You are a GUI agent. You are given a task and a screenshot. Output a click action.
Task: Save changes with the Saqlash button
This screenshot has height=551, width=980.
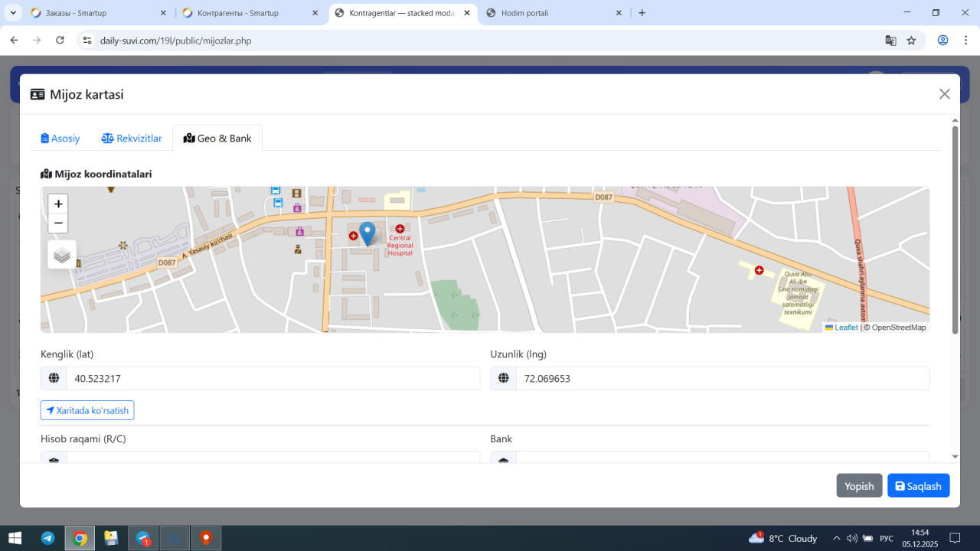pos(918,486)
